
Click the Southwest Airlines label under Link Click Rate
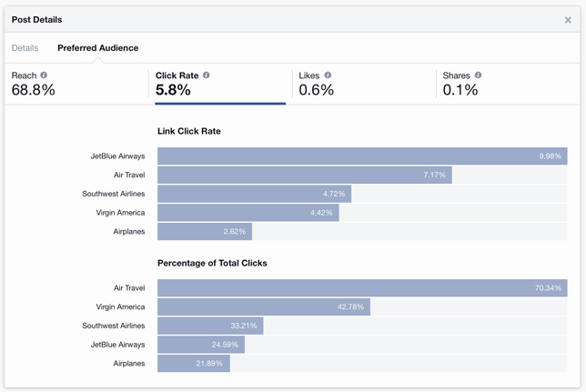(114, 194)
